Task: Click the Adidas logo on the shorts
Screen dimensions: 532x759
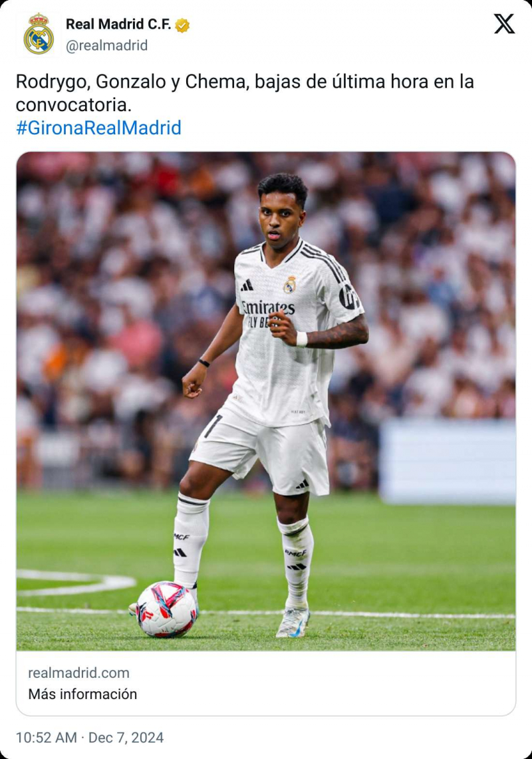Action: 303,484
